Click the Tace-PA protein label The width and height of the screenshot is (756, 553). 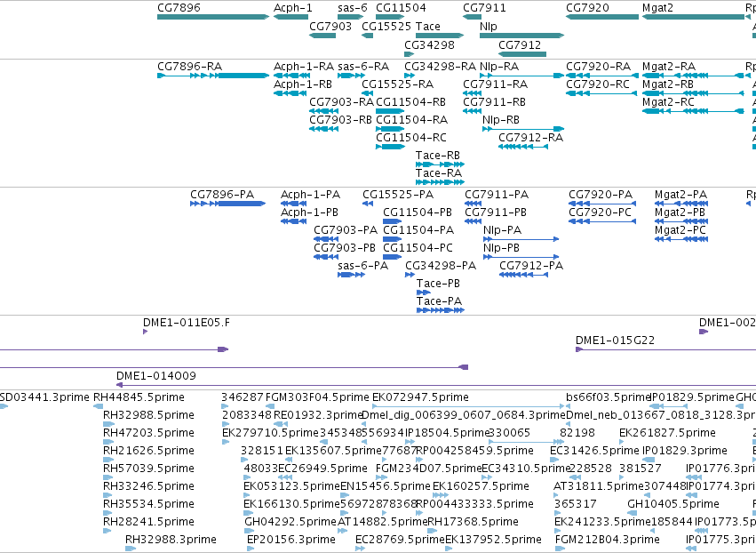(439, 301)
